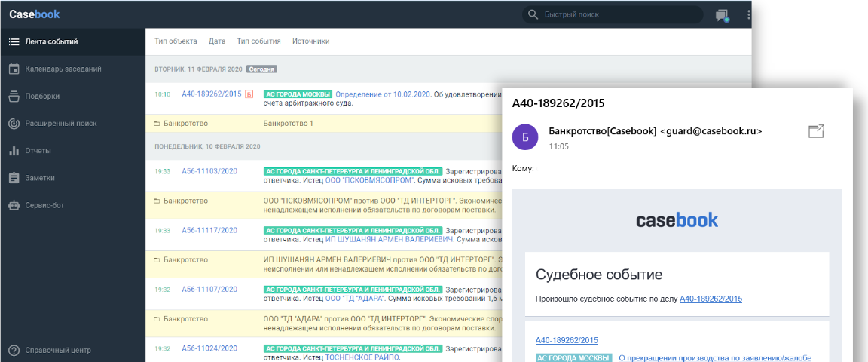The width and height of the screenshot is (868, 362).
Task: Open the Лента событий sidebar item
Action: click(72, 41)
